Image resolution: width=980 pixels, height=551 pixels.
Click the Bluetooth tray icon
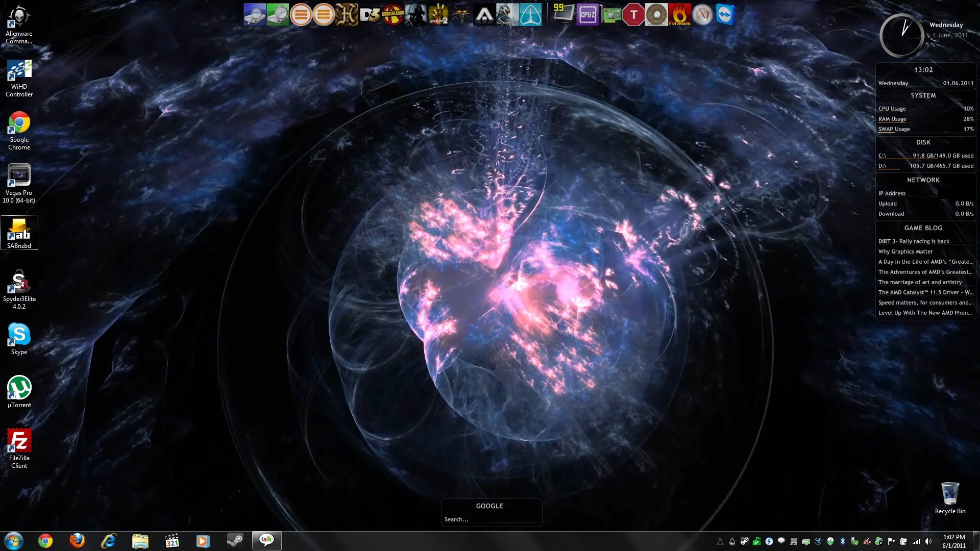pyautogui.click(x=843, y=541)
